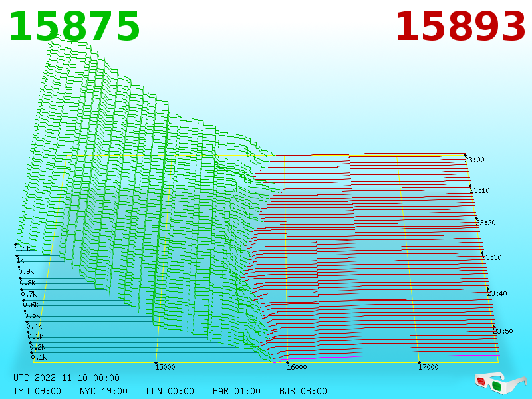The image size is (532, 399).
Task: Select the 23:30 time marker
Action: [x=491, y=257]
